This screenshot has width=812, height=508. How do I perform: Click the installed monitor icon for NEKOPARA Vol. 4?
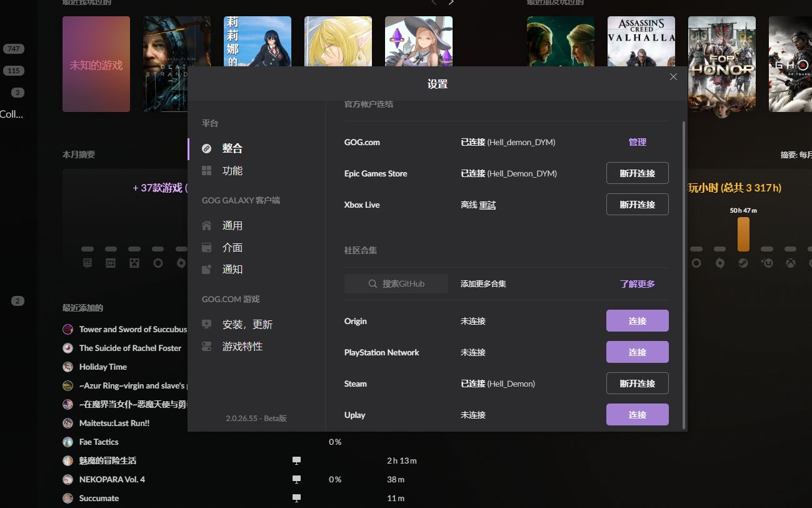[297, 479]
